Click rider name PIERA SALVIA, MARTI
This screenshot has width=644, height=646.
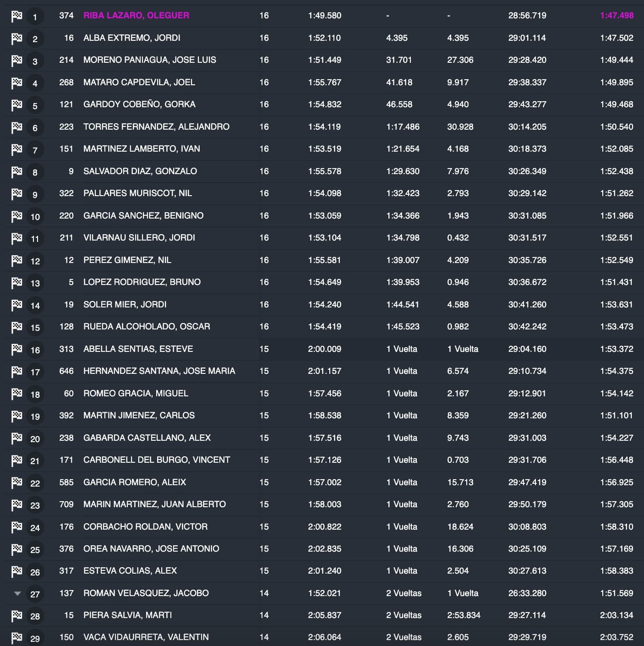click(x=127, y=615)
